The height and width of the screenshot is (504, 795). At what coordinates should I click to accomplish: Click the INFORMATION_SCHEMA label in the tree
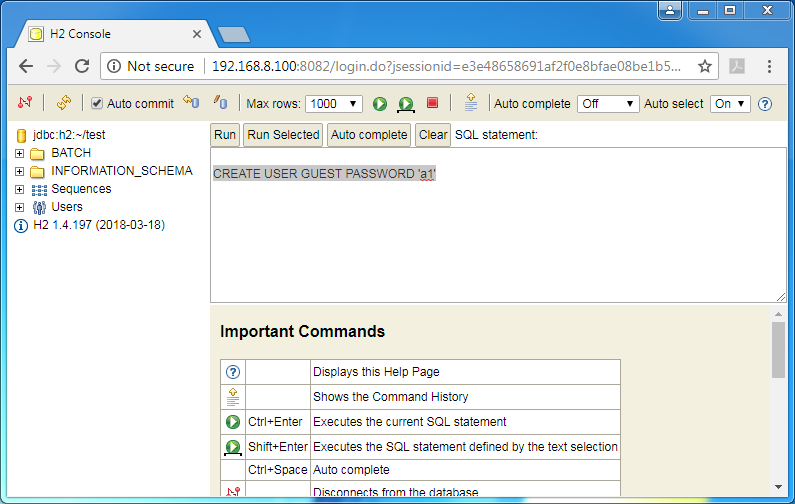122,171
